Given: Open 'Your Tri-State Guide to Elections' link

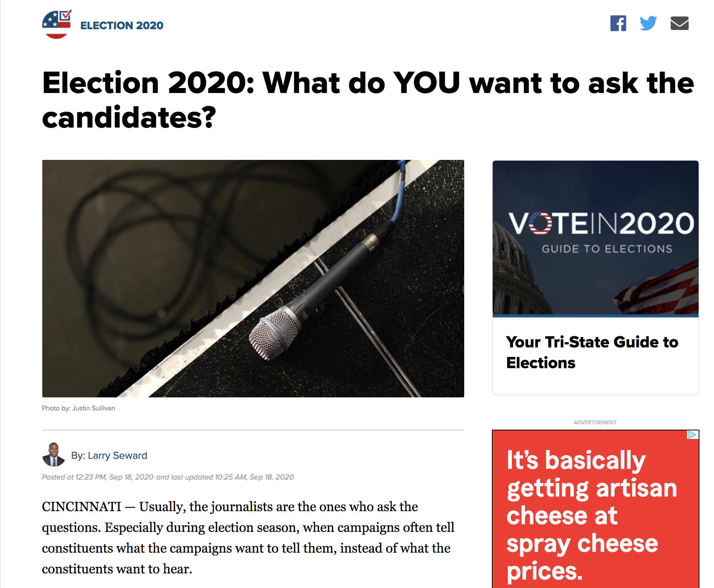Looking at the screenshot, I should coord(592,352).
